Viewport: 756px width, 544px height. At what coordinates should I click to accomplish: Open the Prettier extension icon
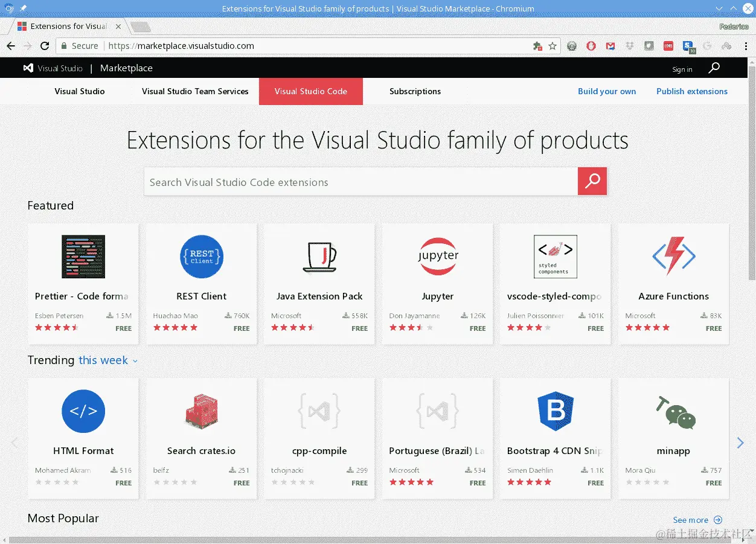coord(83,257)
